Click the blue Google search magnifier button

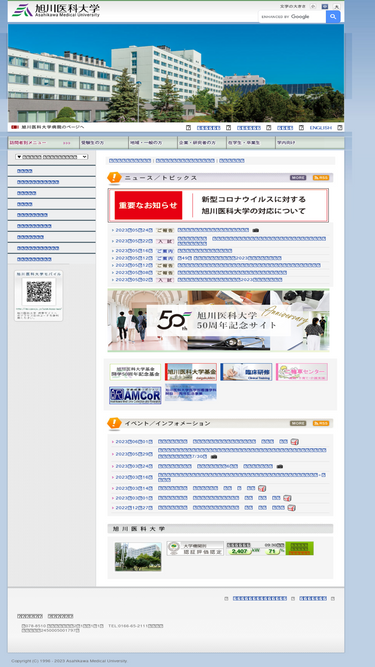pyautogui.click(x=333, y=17)
